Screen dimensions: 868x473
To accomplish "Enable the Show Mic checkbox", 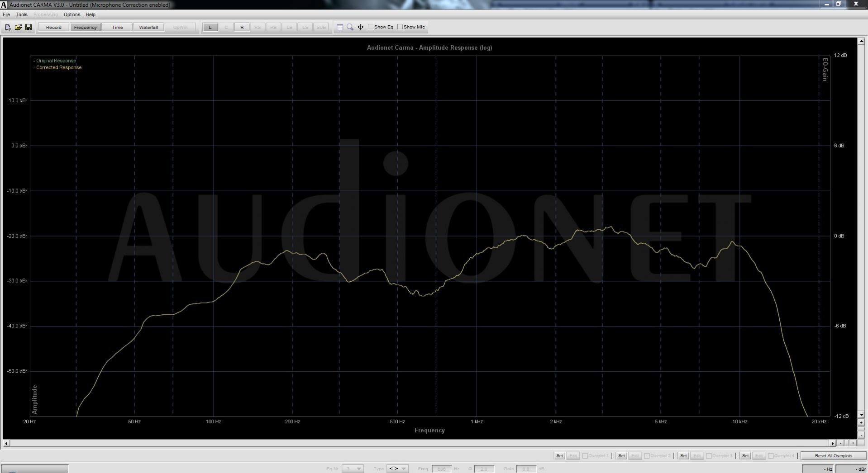I will pos(400,27).
